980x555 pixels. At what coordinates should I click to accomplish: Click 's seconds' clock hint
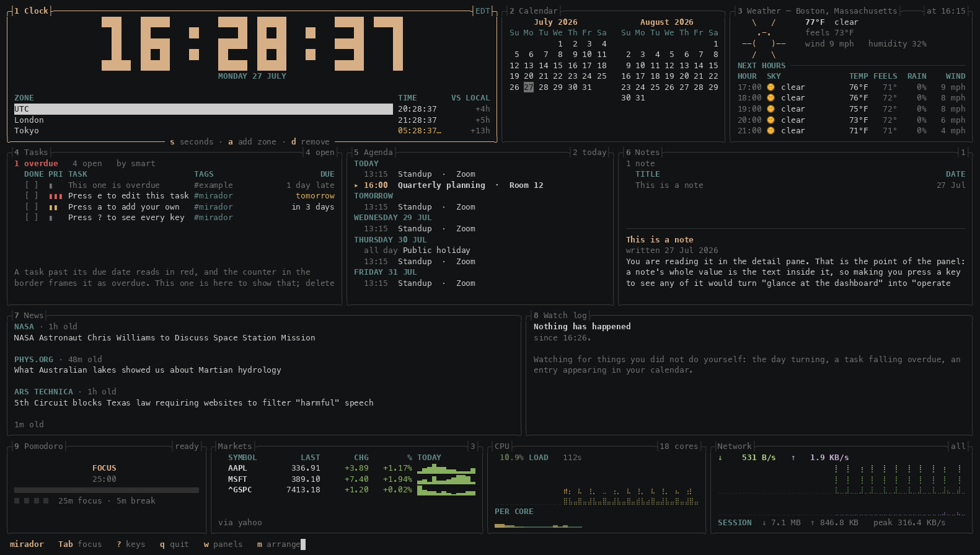(x=192, y=142)
